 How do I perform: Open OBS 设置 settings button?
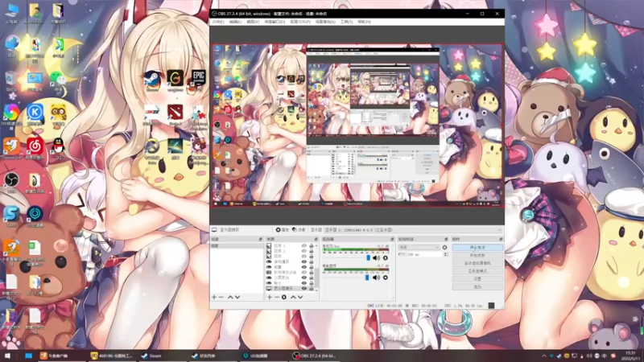click(x=477, y=278)
